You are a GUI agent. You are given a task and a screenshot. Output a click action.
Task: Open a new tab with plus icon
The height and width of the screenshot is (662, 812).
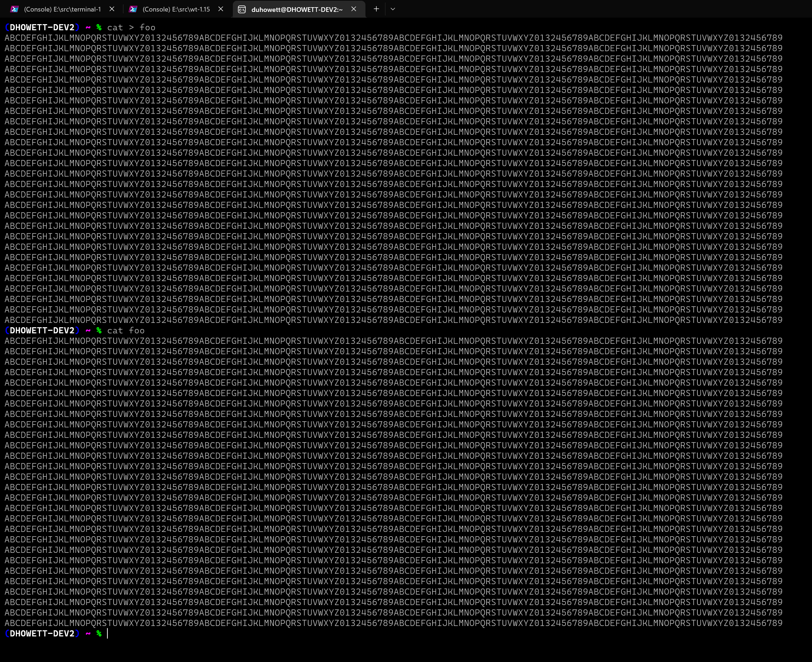[376, 9]
